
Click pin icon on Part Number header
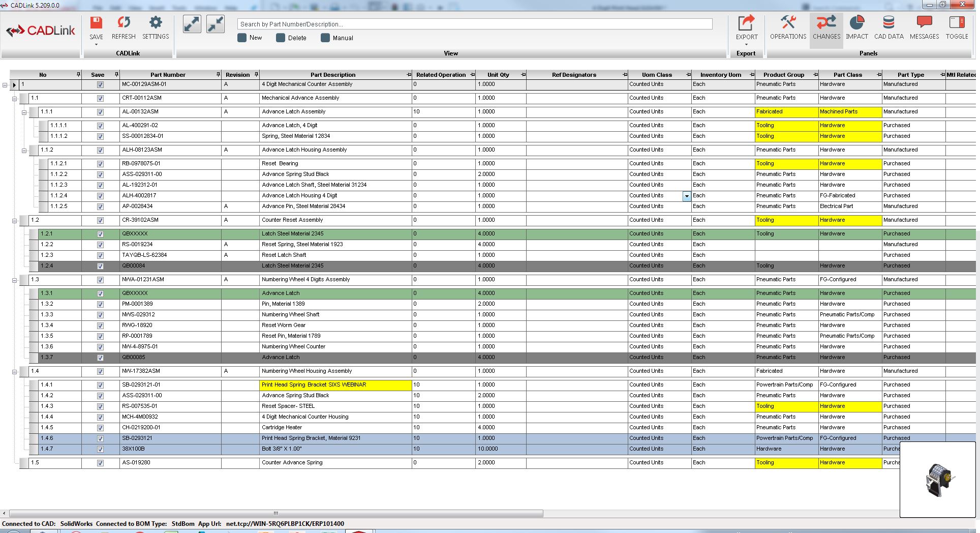218,74
